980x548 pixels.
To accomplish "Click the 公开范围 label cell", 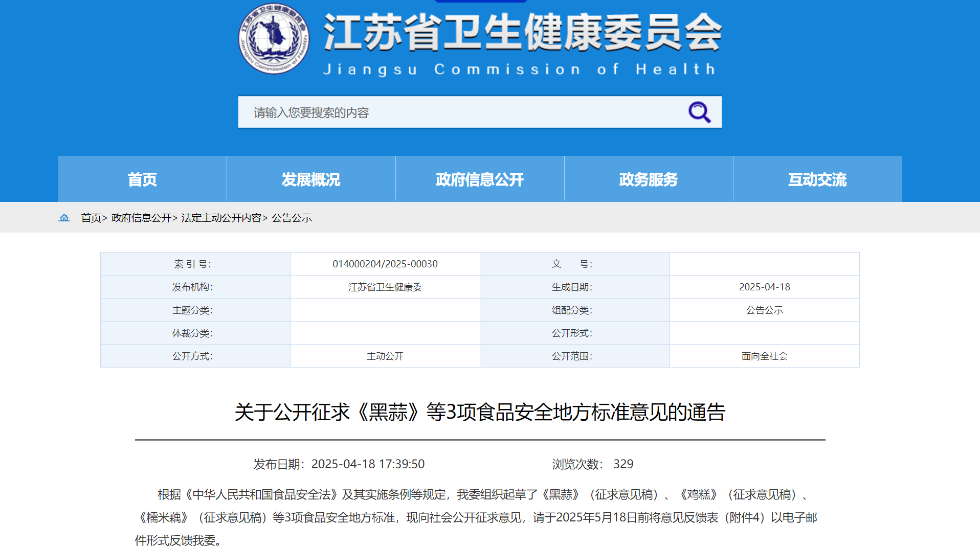I will (575, 356).
